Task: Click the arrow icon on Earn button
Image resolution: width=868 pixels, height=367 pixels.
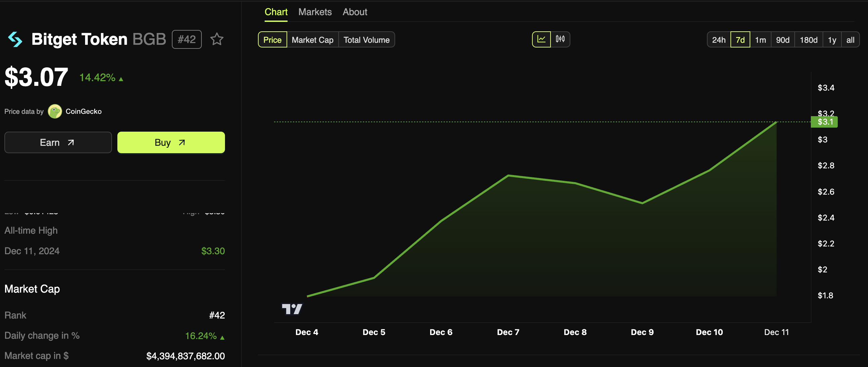Action: (71, 143)
